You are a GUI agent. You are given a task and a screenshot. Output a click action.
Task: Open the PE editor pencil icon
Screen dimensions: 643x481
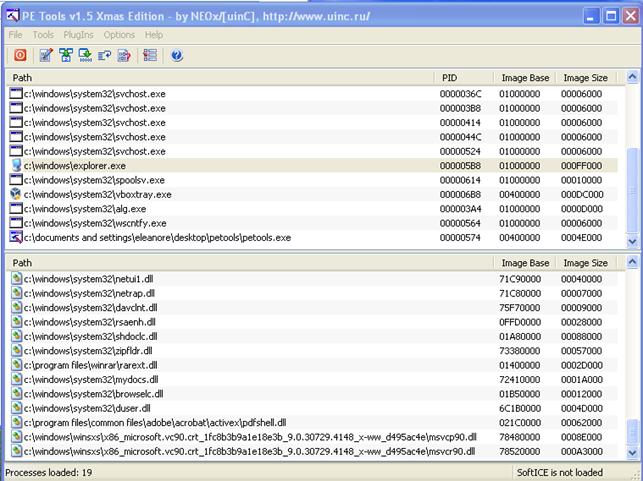48,55
